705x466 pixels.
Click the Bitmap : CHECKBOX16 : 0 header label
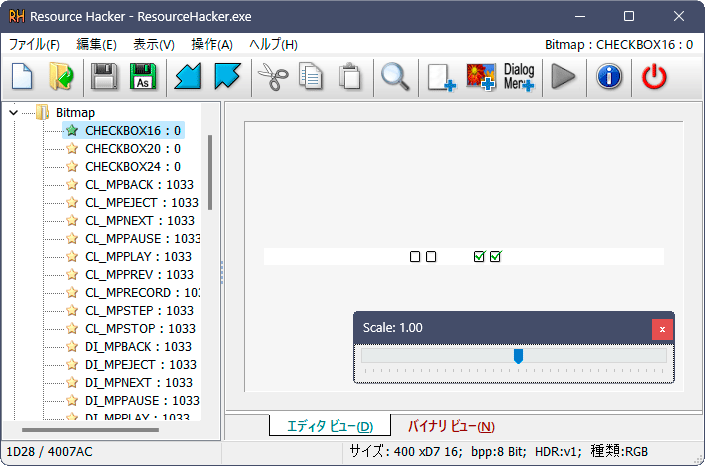(619, 45)
